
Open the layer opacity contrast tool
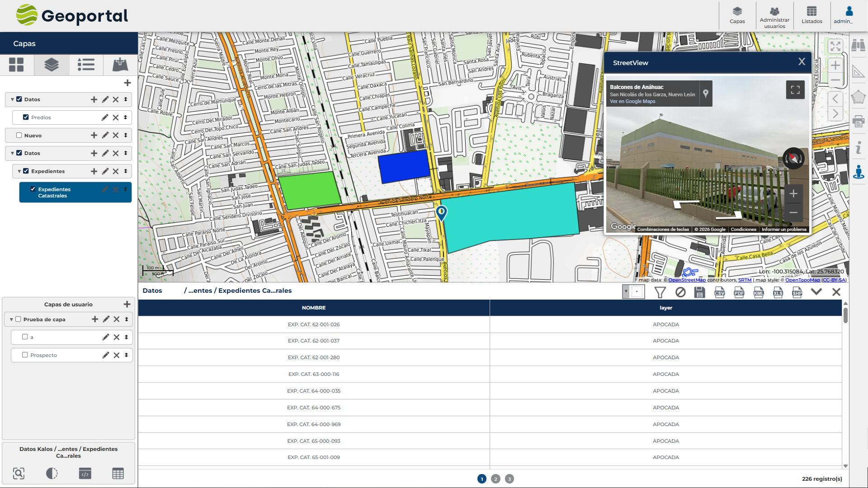click(52, 473)
